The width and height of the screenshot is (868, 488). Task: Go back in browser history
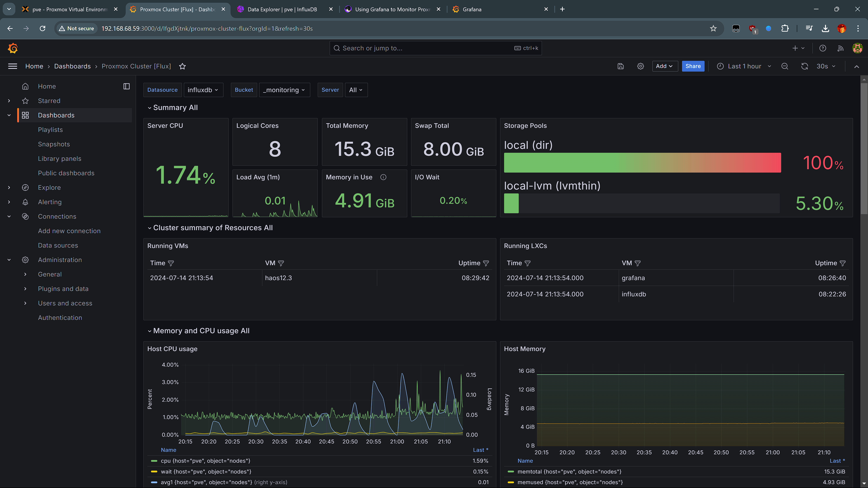click(x=10, y=29)
